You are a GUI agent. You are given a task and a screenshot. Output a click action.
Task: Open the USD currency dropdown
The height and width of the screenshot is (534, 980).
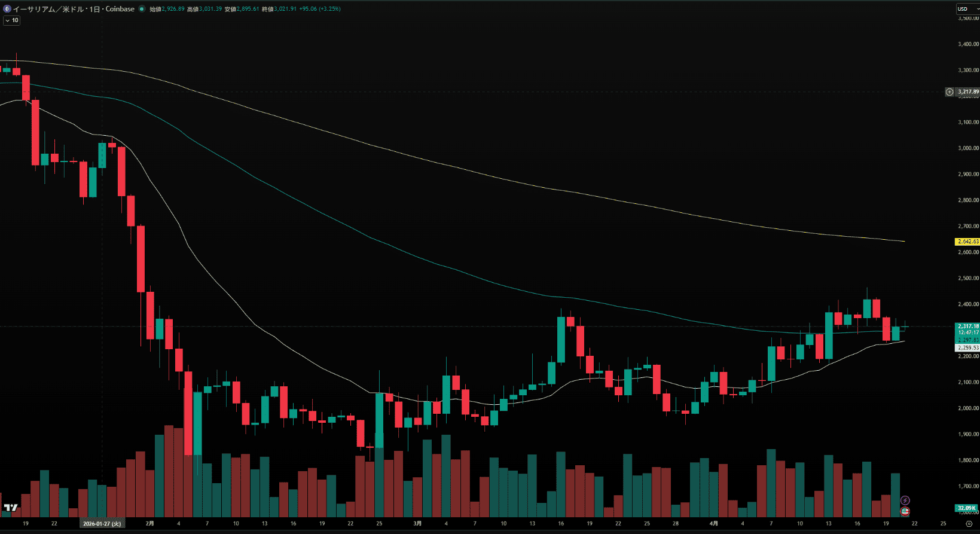[x=967, y=9]
